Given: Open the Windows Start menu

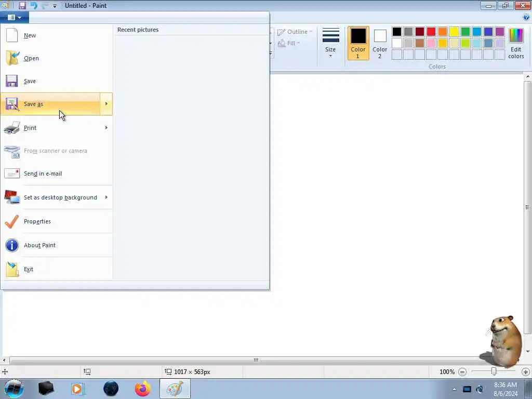Looking at the screenshot, I should [x=14, y=389].
